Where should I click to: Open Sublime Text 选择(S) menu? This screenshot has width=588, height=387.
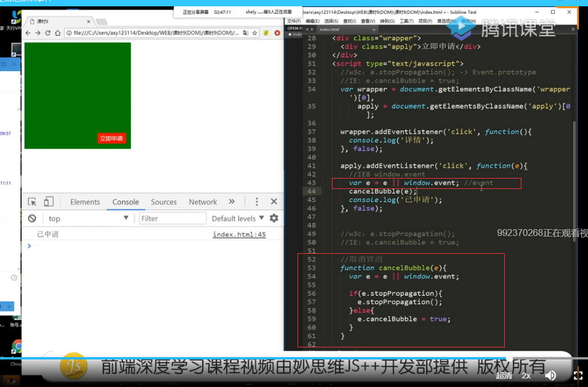(331, 21)
